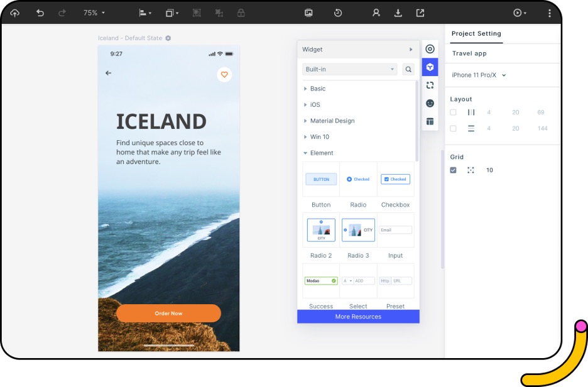Select the Button widget thumbnail
The height and width of the screenshot is (387, 588).
tap(321, 180)
